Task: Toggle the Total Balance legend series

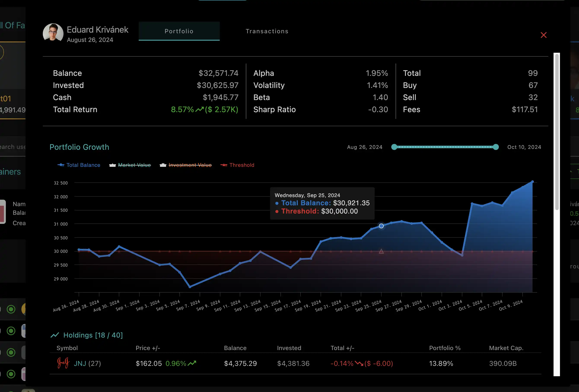Action: pos(79,165)
